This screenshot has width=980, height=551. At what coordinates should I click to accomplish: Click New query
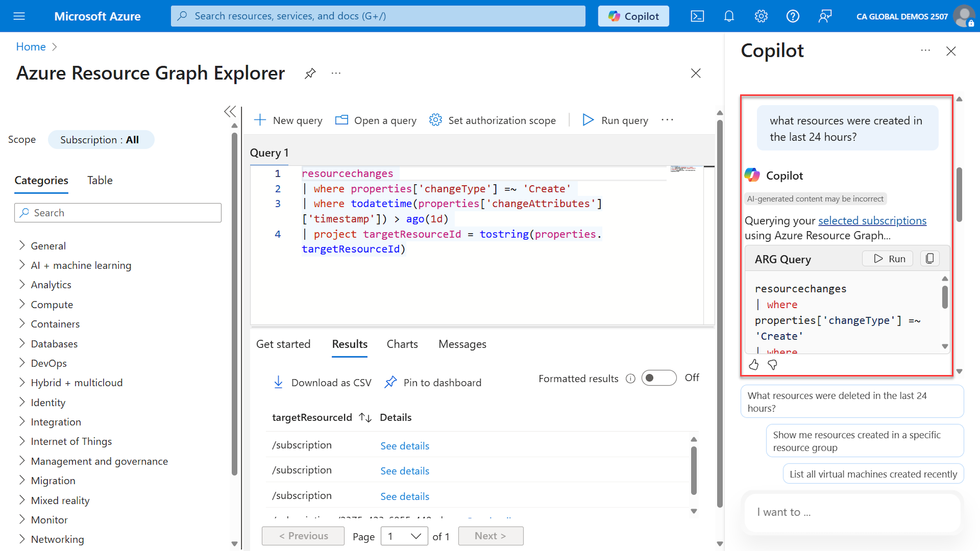coord(288,120)
